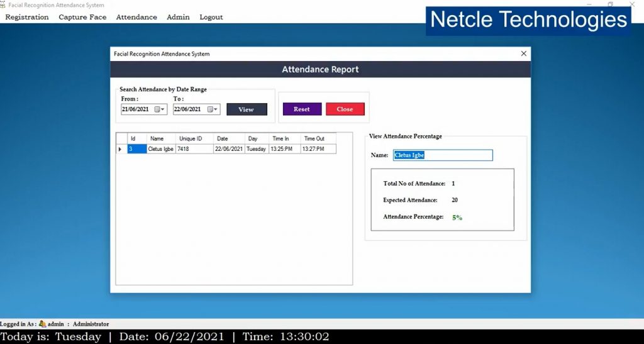Click the Time In column header
Viewport: 644px width, 344px height.
285,139
